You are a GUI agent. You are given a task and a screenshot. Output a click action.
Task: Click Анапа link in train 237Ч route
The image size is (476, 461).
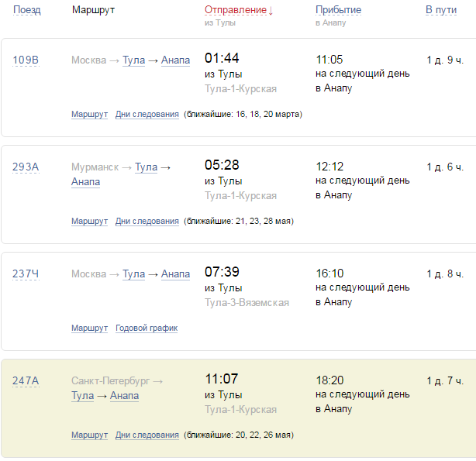pyautogui.click(x=175, y=274)
